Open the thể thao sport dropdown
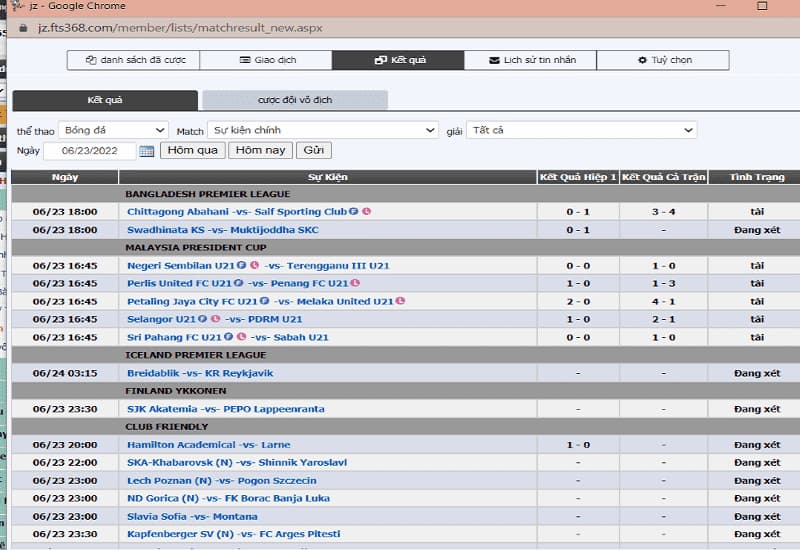 [x=113, y=130]
